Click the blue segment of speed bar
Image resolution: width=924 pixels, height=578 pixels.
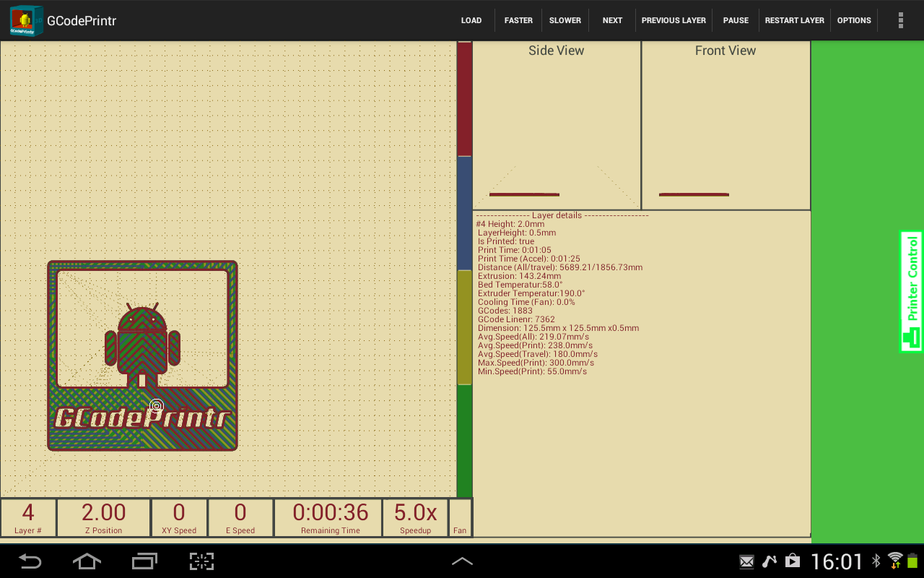coord(464,213)
